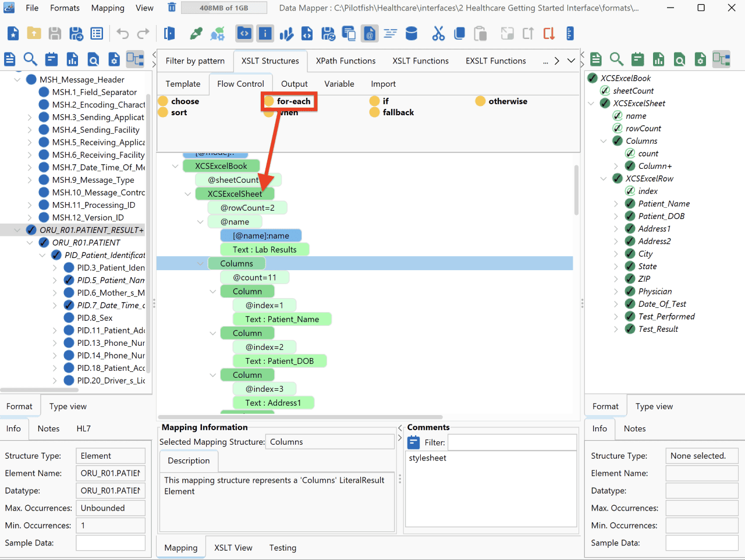Click the source Sample Data field
The height and width of the screenshot is (560, 745).
(111, 543)
